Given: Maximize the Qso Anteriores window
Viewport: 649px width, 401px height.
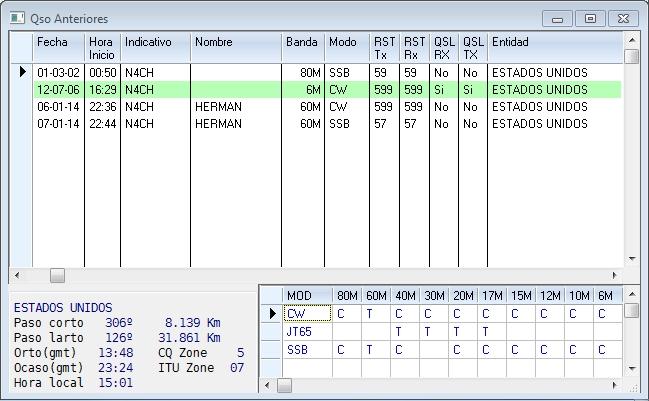Looking at the screenshot, I should pos(590,17).
